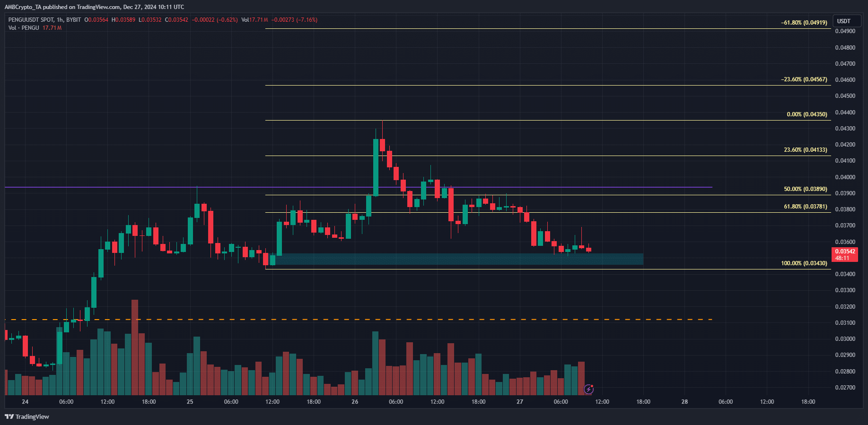The image size is (868, 425).
Task: Click the 0.04400 price axis label
Action: 845,113
